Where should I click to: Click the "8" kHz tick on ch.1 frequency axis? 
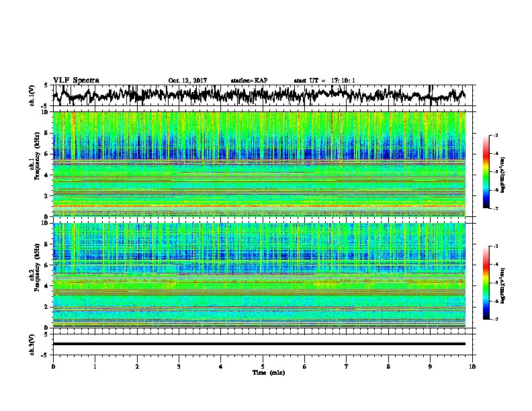[48, 133]
